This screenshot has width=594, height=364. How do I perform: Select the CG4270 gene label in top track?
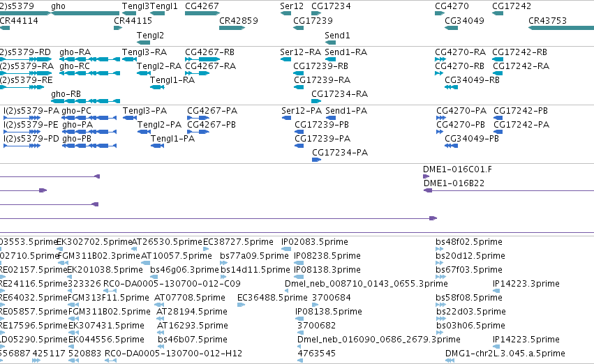[452, 6]
